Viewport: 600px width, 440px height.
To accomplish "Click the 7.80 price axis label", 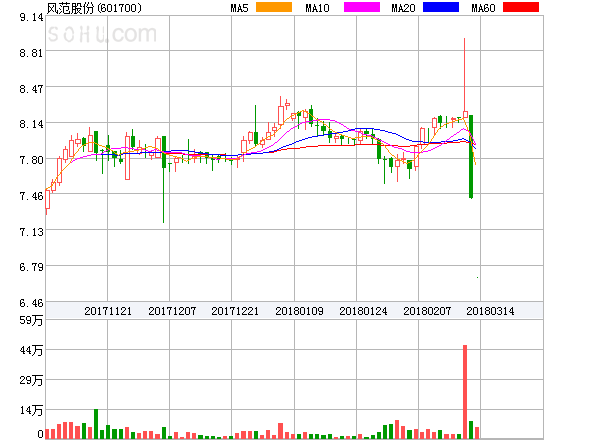I will (31, 160).
